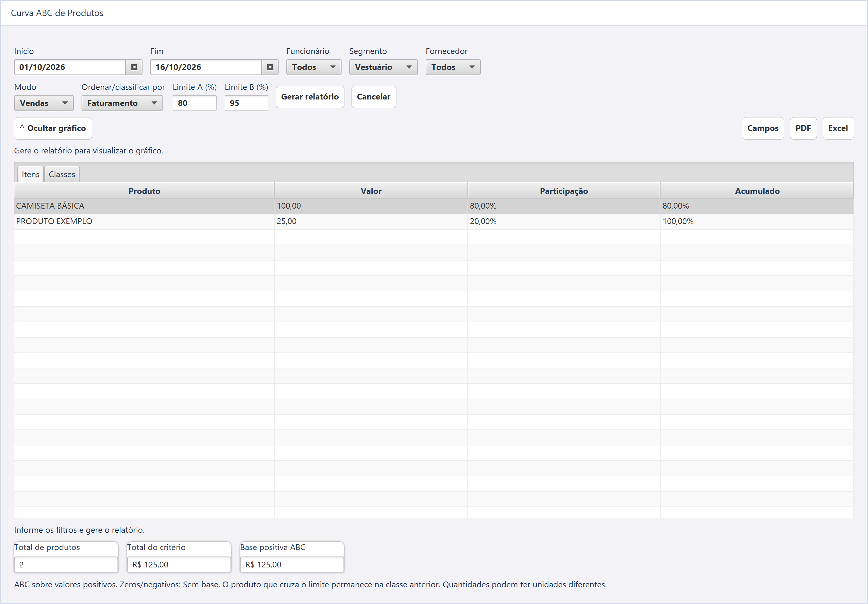
Task: Collapse the chart with Ocultar gráfico
Action: tap(53, 128)
